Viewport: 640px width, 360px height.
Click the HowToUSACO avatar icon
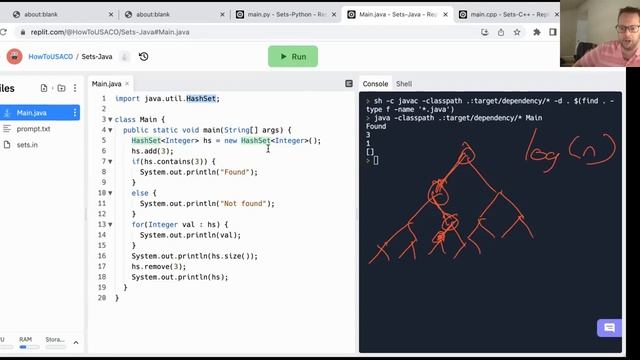(15, 56)
